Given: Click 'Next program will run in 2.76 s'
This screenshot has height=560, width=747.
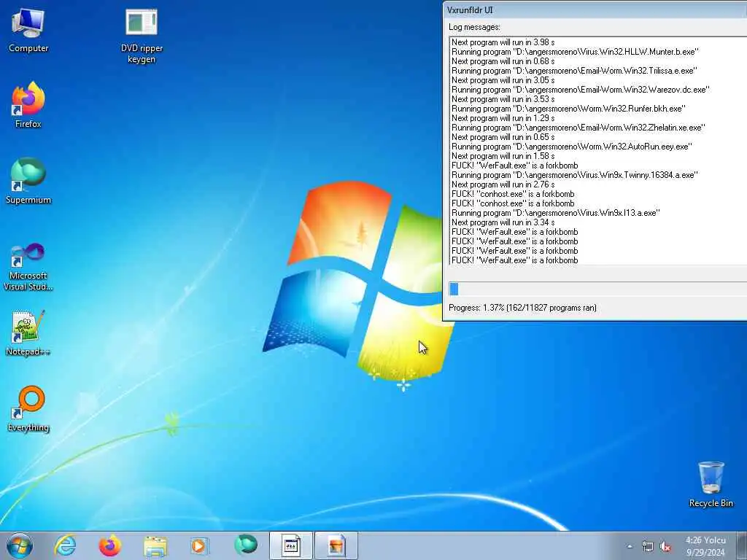Looking at the screenshot, I should tap(503, 184).
